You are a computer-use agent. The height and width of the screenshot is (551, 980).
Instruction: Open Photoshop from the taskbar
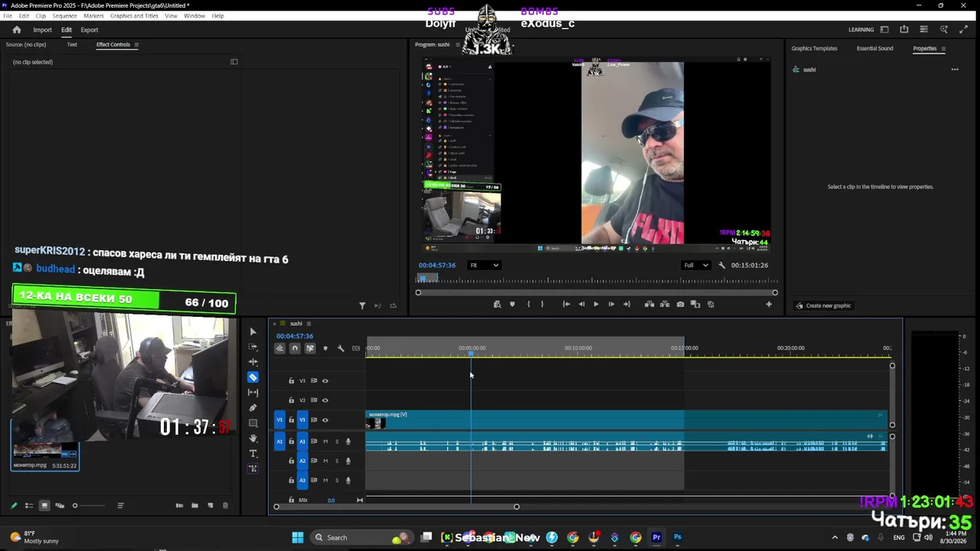coord(678,537)
